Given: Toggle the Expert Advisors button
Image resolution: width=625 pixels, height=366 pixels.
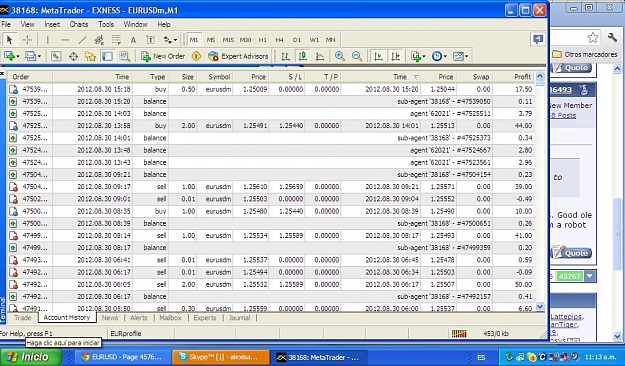Looking at the screenshot, I should pyautogui.click(x=238, y=56).
